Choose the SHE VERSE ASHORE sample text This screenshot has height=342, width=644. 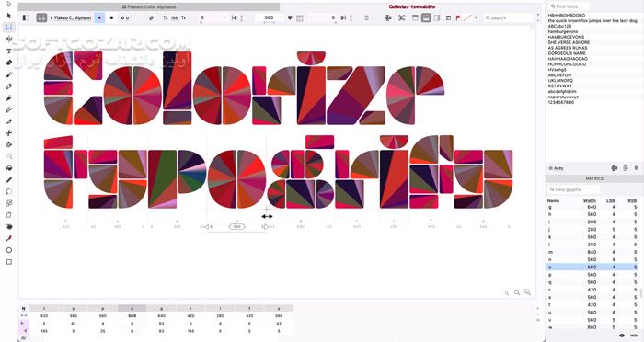pyautogui.click(x=569, y=42)
